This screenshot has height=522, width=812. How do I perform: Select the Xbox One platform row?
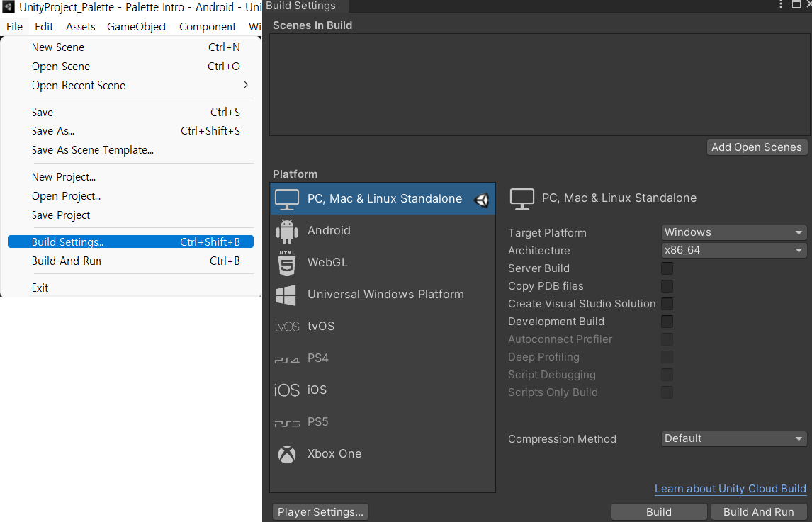point(383,454)
